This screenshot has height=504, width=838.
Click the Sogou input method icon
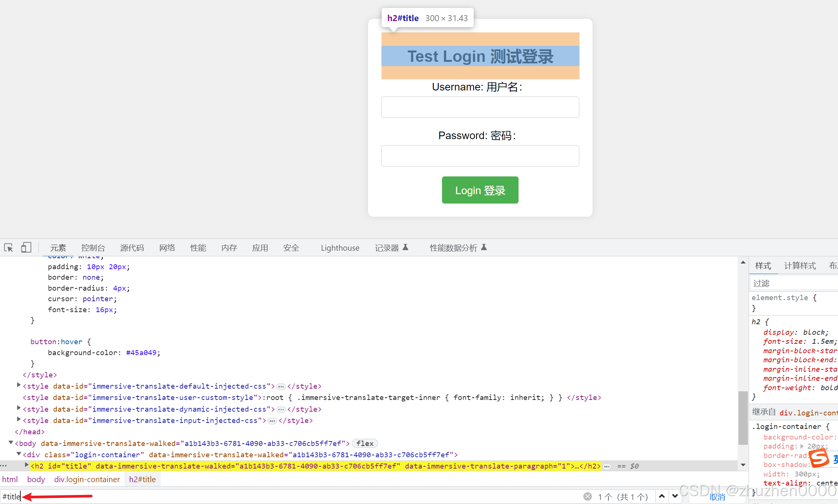click(x=819, y=458)
